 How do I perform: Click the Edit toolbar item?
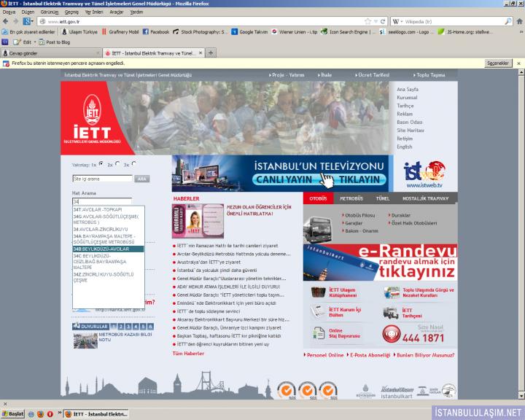tap(23, 42)
